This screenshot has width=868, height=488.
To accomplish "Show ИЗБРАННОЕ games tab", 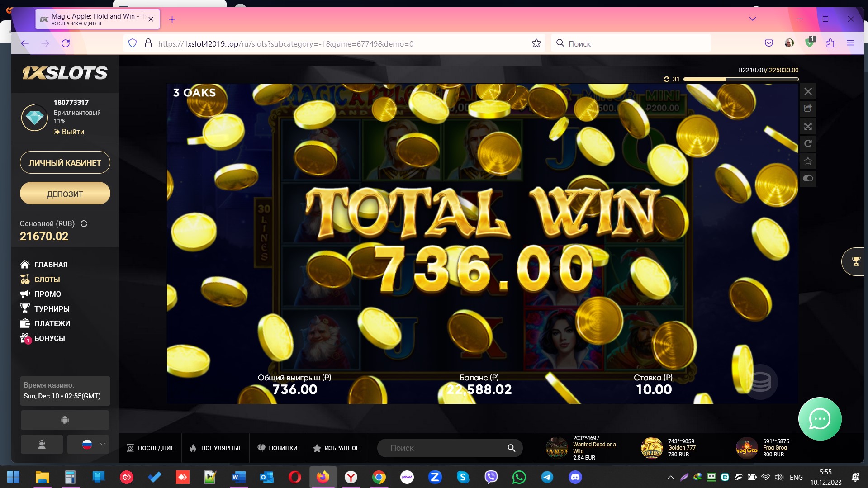I will point(336,448).
